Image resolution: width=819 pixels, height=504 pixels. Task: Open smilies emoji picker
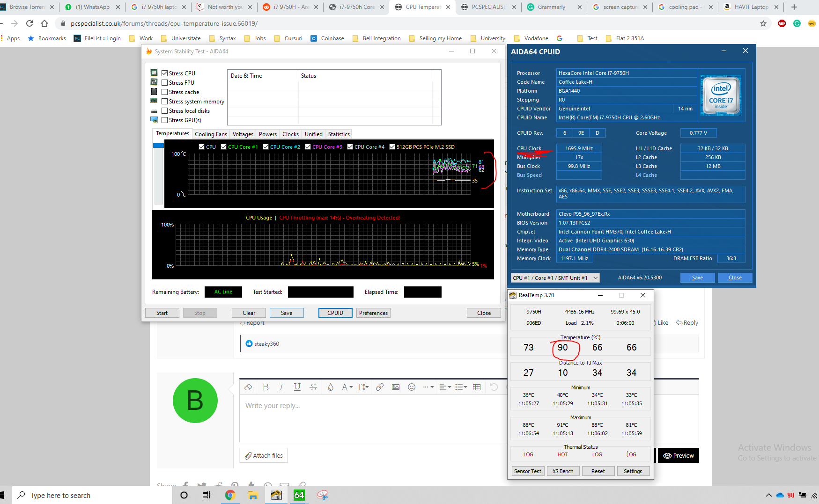click(x=412, y=387)
